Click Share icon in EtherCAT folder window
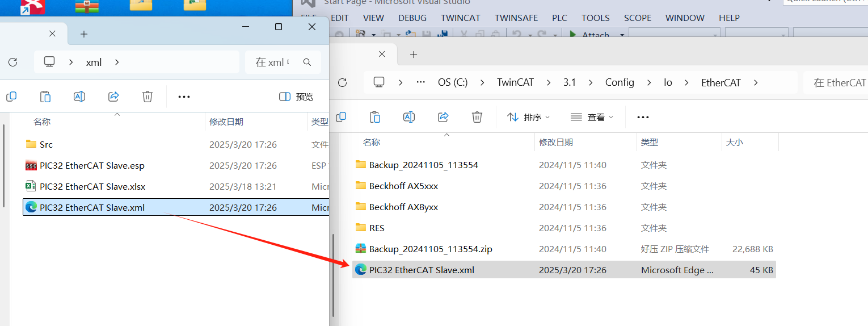This screenshot has width=868, height=326. (x=443, y=117)
